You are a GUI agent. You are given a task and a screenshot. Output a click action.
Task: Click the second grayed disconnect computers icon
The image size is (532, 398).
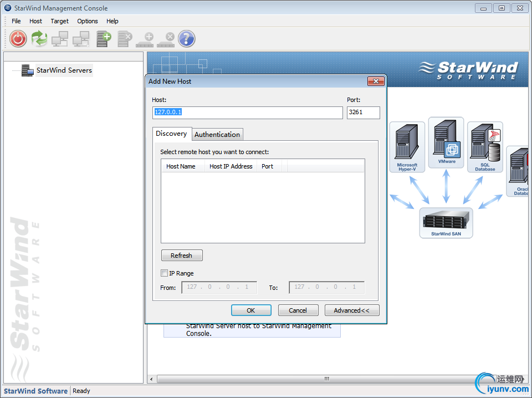coord(81,39)
